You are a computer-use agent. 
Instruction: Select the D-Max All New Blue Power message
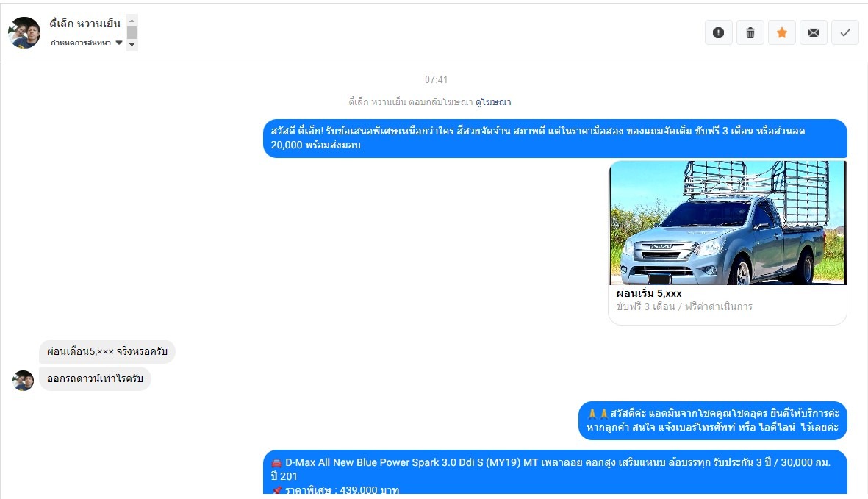pos(555,472)
